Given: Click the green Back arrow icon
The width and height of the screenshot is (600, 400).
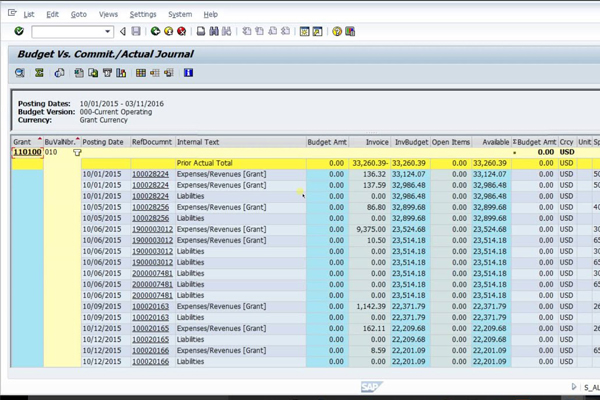Looking at the screenshot, I should (x=155, y=31).
